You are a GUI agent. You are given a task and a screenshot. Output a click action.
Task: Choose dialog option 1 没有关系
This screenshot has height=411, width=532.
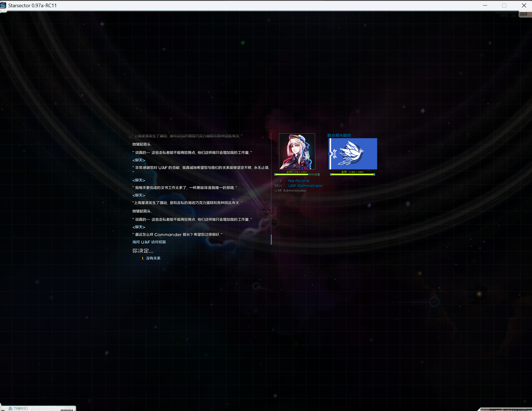153,258
